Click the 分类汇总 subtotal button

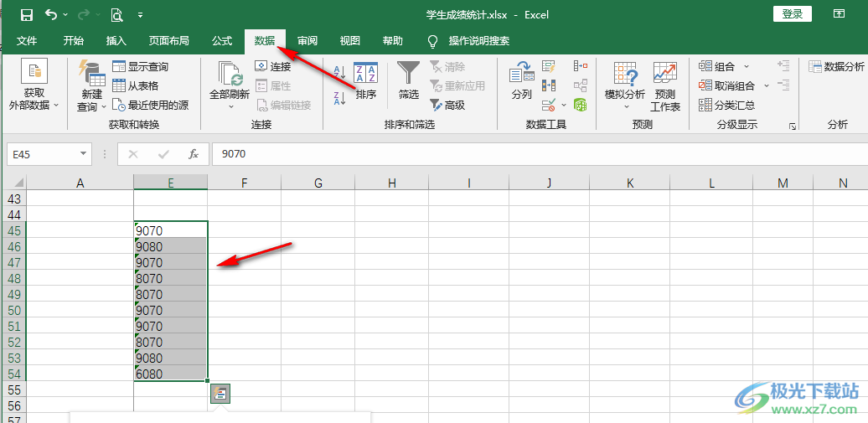pyautogui.click(x=727, y=105)
